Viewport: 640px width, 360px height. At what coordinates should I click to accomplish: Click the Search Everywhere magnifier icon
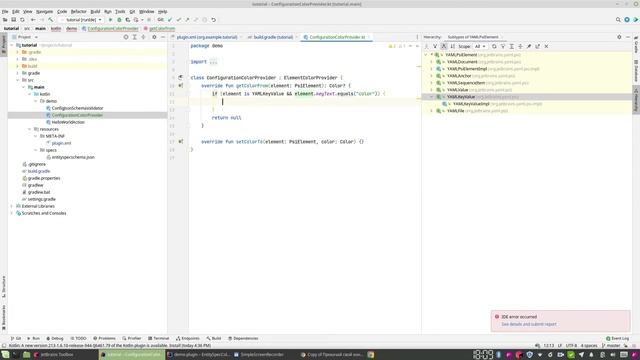pos(618,20)
